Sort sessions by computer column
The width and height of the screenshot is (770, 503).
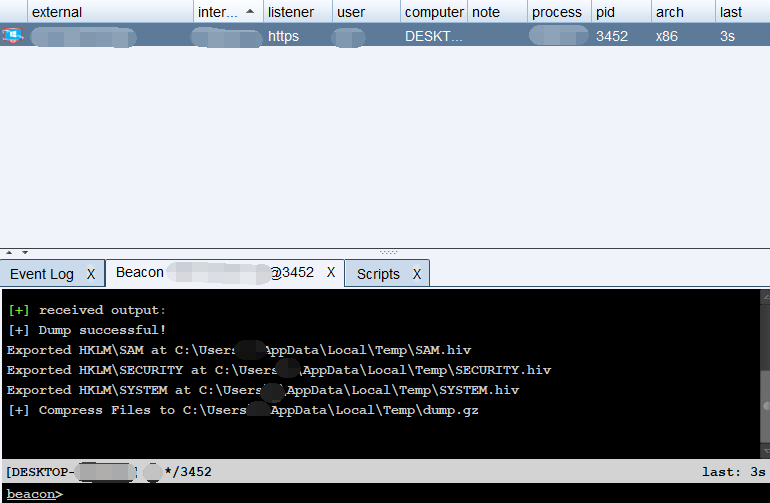(434, 12)
